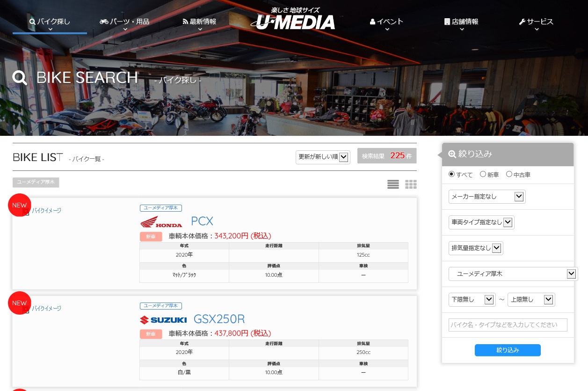Screen dimensions: 588x391
Task: Click the GSX250R price 437,800円
Action: pos(243,333)
